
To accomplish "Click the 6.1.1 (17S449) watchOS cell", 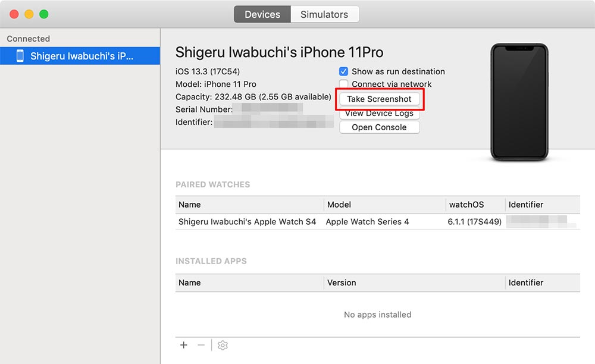I will pos(474,222).
